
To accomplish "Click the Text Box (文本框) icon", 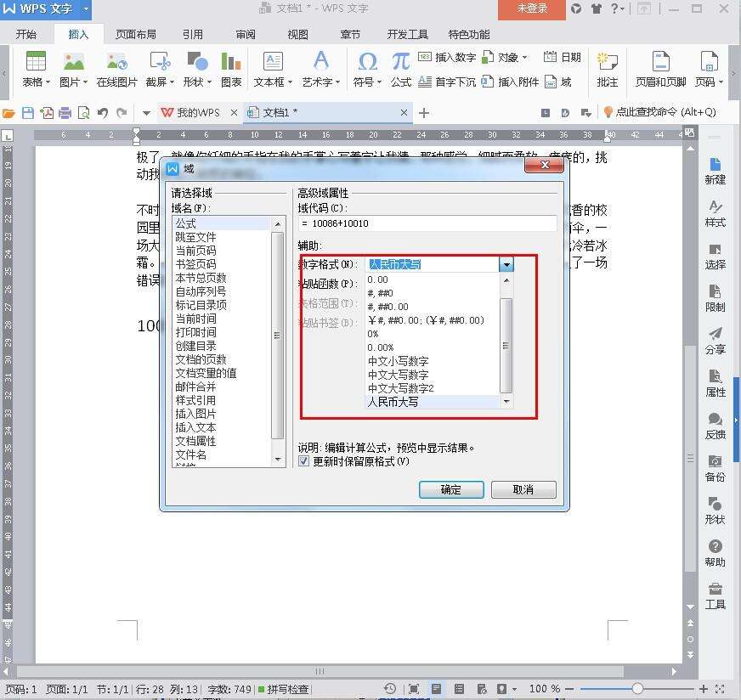I will (x=273, y=62).
